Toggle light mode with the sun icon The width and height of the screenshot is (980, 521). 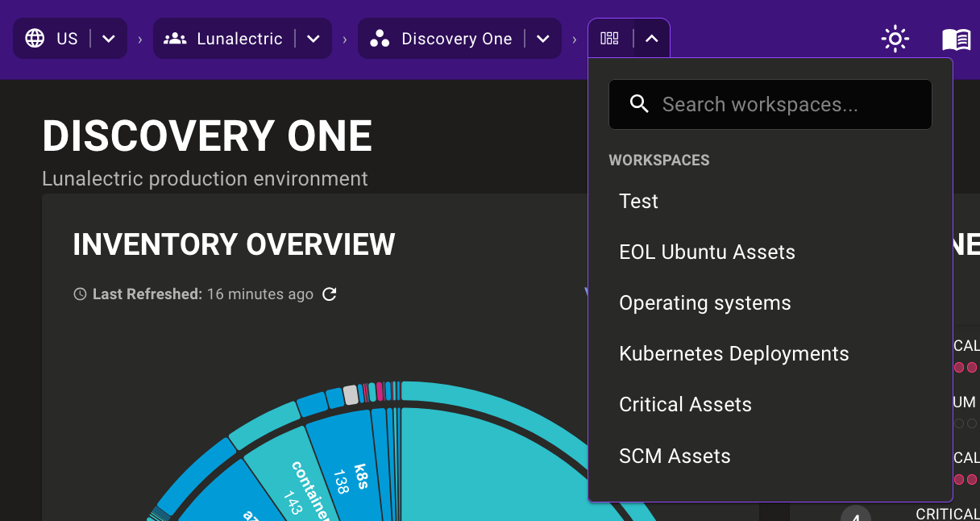click(895, 38)
